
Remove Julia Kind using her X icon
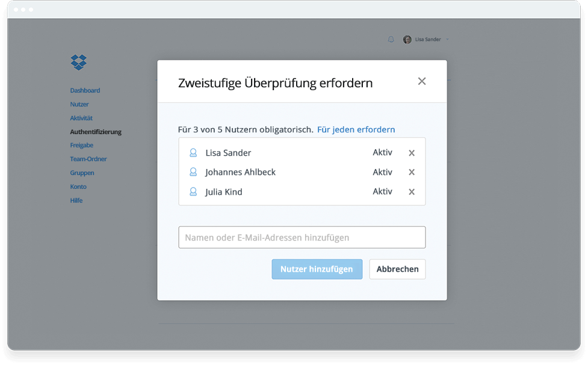(x=412, y=191)
